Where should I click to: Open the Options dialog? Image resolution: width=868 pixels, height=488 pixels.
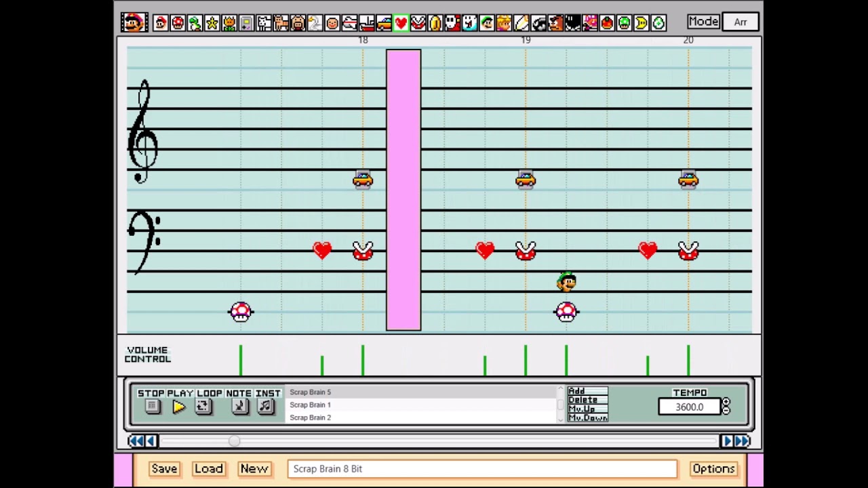point(713,469)
